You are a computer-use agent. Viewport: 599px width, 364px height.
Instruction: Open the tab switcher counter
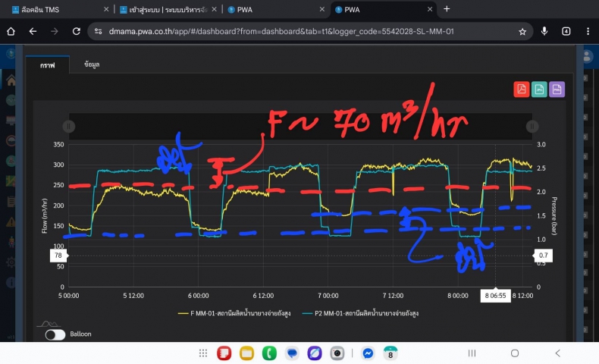point(566,32)
